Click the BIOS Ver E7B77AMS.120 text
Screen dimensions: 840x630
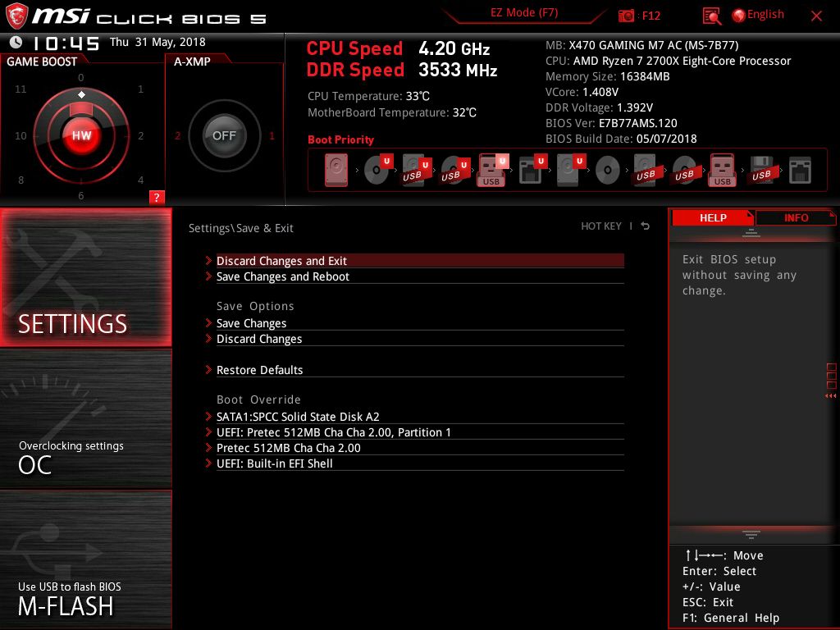(x=611, y=123)
